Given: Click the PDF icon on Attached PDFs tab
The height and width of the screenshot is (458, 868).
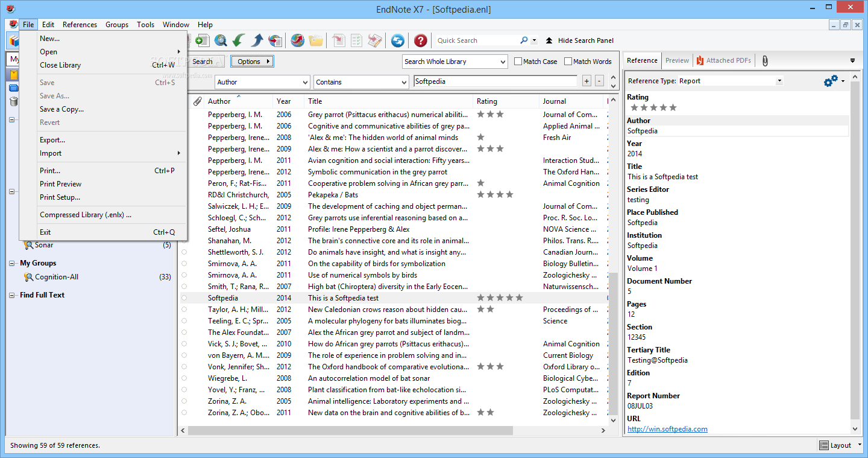Looking at the screenshot, I should [x=700, y=60].
